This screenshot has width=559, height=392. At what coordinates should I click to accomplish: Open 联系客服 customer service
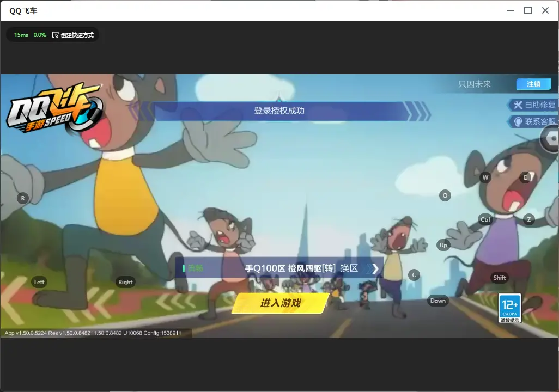pos(534,121)
